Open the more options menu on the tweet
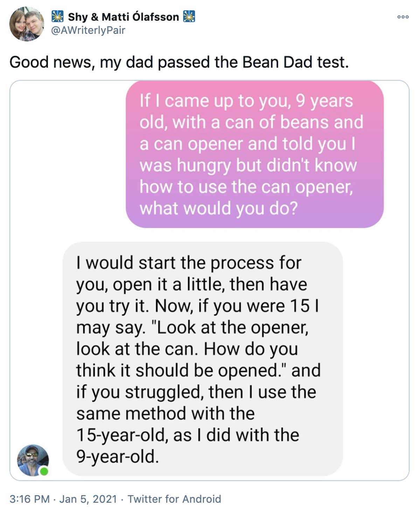This screenshot has width=420, height=514. pos(403,16)
